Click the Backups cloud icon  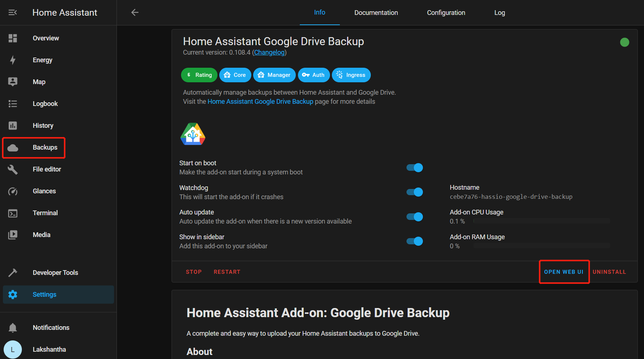click(x=13, y=147)
